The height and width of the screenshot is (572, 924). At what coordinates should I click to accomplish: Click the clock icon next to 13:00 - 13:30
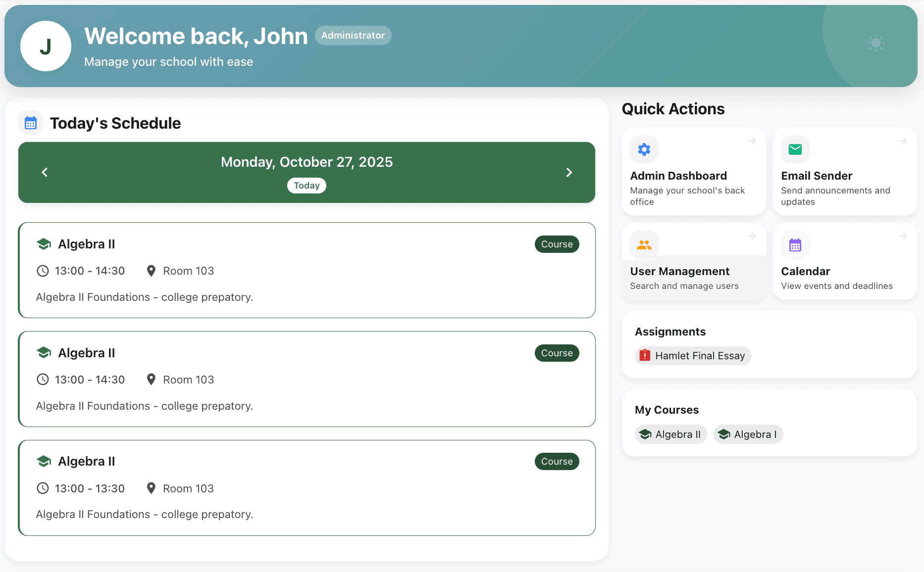tap(43, 488)
